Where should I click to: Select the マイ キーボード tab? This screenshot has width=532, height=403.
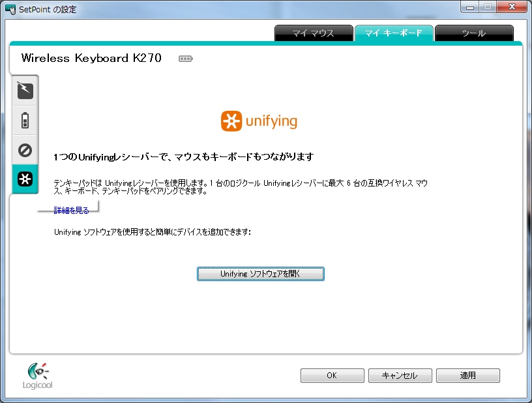[x=394, y=33]
